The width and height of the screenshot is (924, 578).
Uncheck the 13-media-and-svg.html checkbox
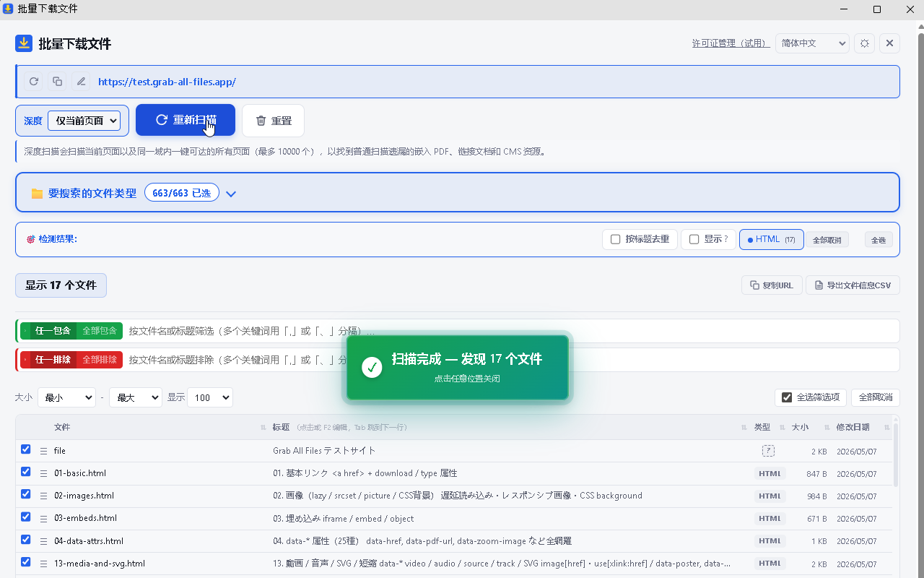pyautogui.click(x=26, y=561)
